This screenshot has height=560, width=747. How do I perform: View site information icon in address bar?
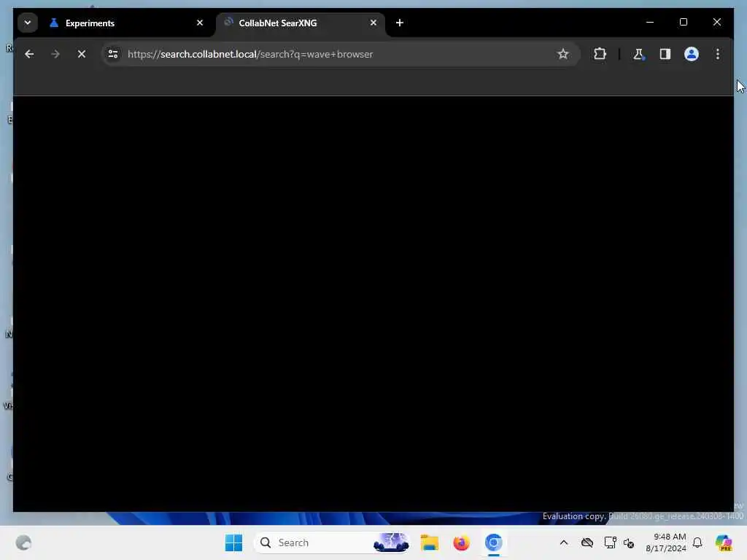click(x=113, y=54)
